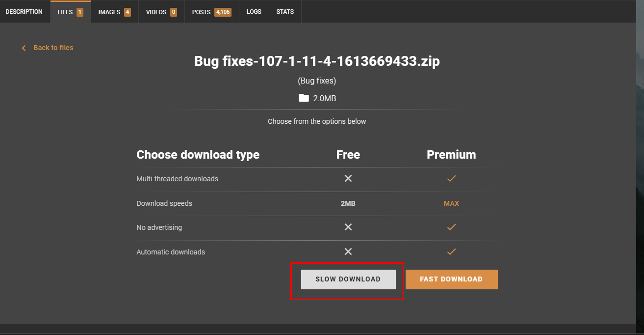This screenshot has height=335, width=644.
Task: Click the Bug fixes zip file name heading
Action: 317,61
